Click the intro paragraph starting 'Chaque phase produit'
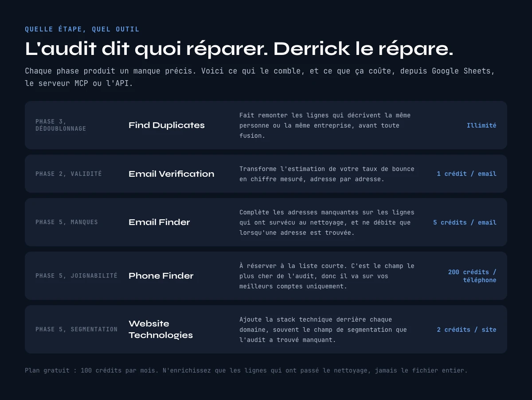 260,77
